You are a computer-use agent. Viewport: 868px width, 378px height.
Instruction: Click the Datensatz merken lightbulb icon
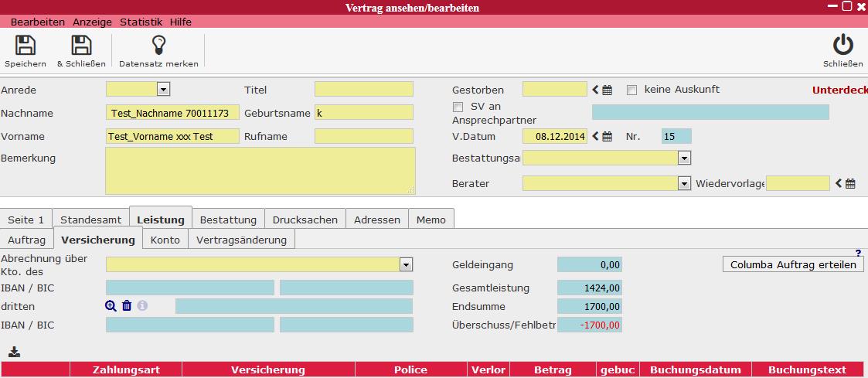click(x=158, y=46)
